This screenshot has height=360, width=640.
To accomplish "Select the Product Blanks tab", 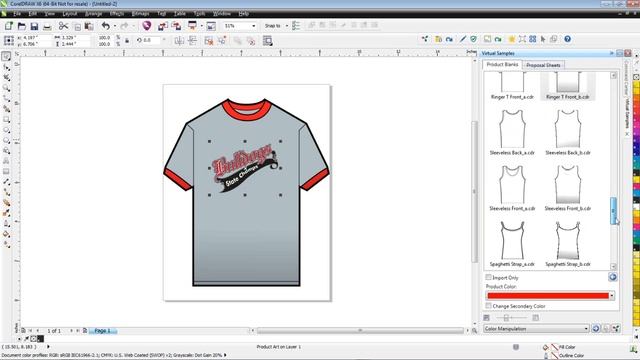I will point(502,64).
